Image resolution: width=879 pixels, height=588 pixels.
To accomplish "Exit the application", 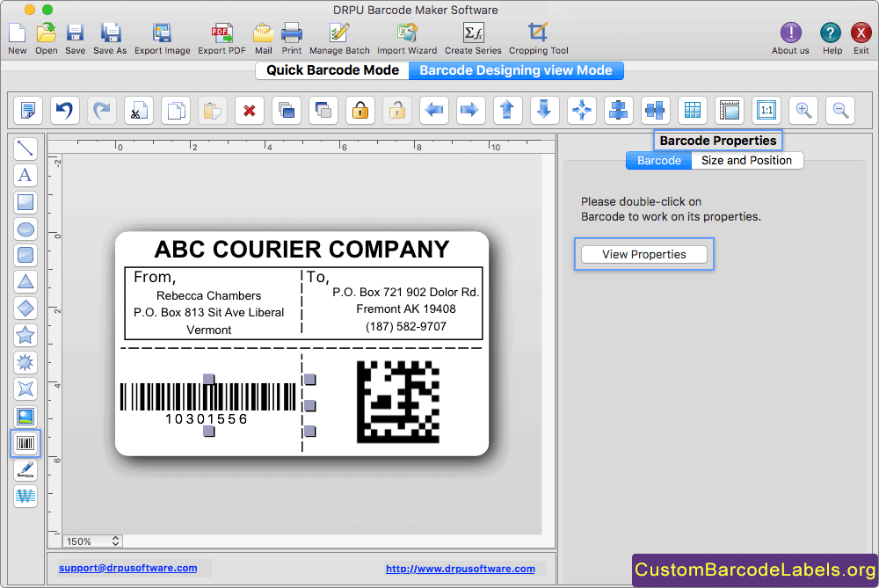I will tap(861, 38).
